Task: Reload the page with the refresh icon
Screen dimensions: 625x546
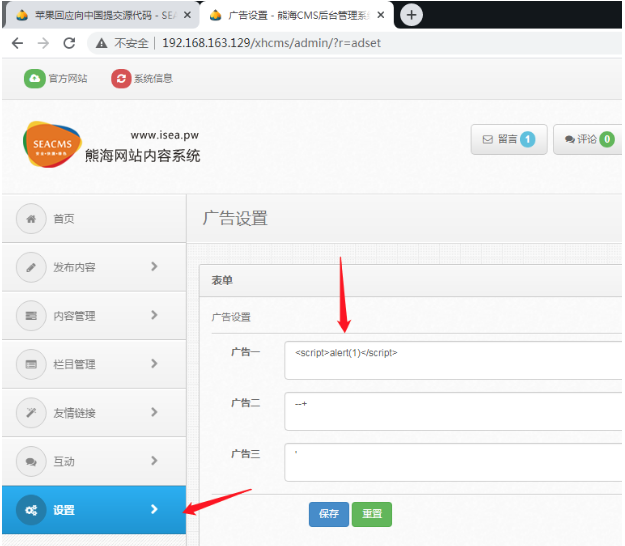Action: [69, 43]
